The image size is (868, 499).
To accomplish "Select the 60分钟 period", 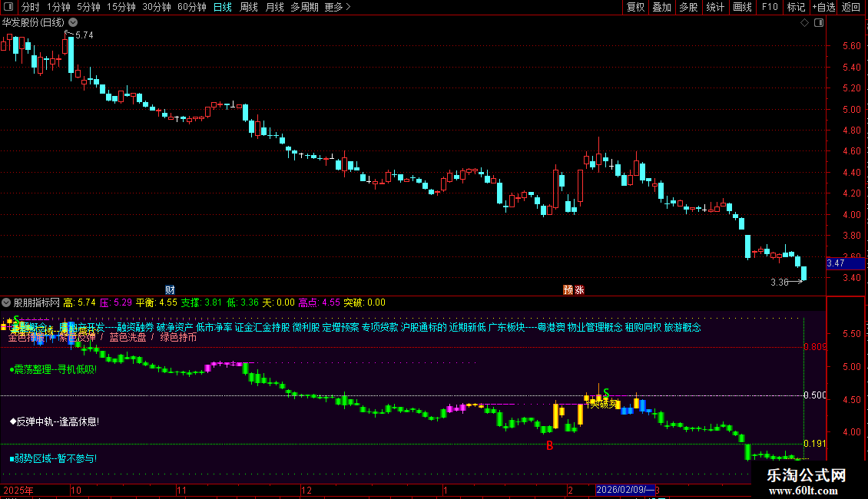I will pyautogui.click(x=191, y=7).
